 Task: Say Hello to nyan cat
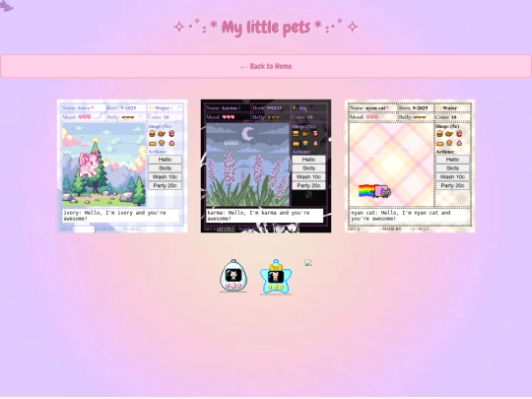point(452,160)
